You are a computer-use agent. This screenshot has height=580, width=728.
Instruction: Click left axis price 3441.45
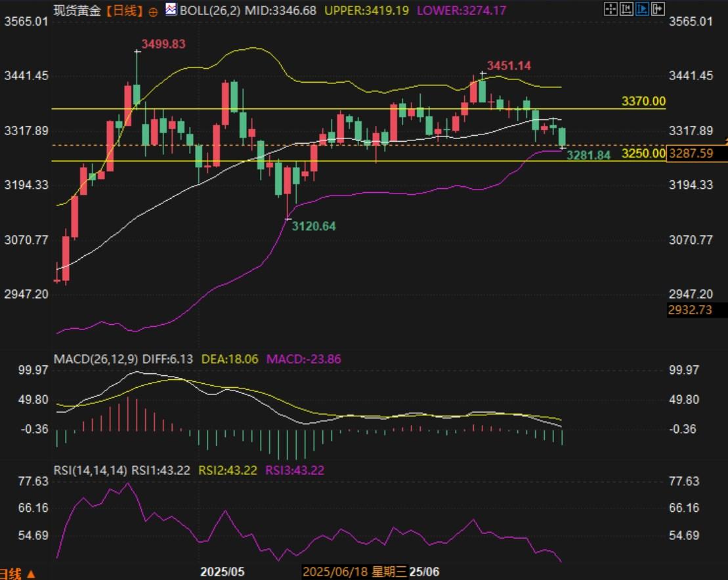tap(26, 75)
